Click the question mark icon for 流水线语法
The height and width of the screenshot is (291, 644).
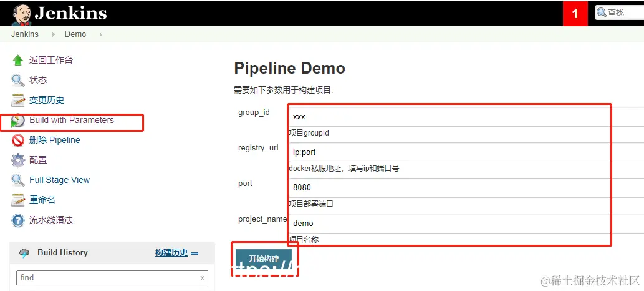coord(18,220)
